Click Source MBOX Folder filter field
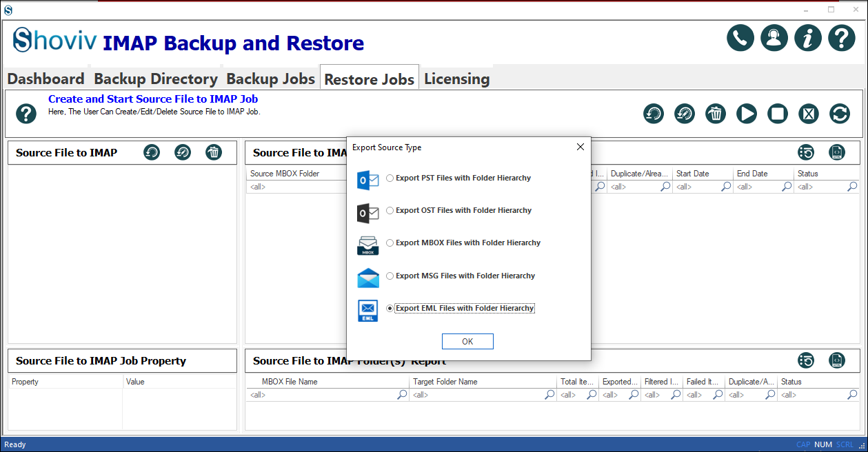 point(296,187)
